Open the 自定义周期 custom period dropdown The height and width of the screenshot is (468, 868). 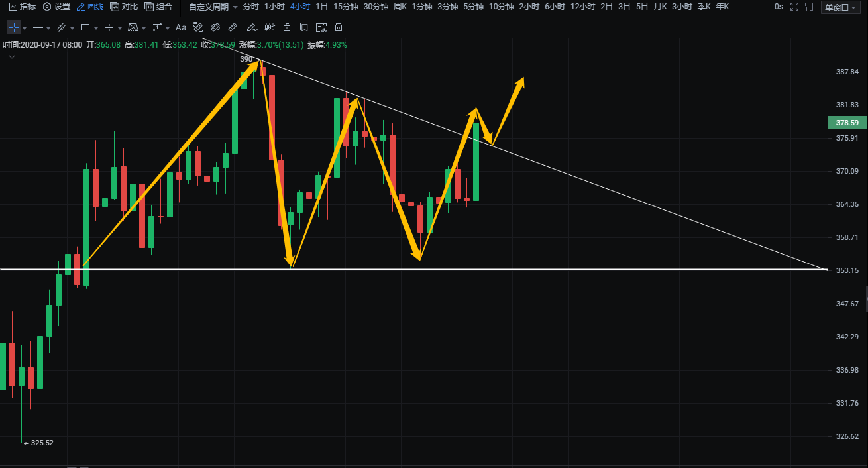click(213, 7)
